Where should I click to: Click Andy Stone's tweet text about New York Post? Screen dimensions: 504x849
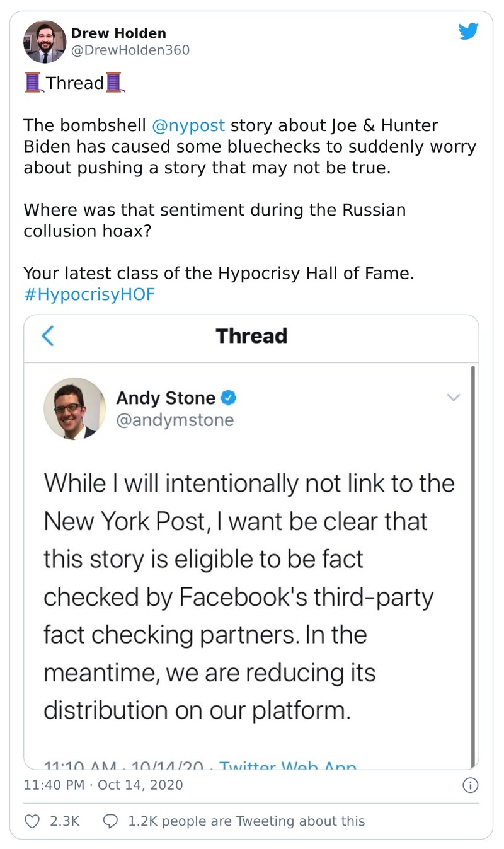pyautogui.click(x=249, y=597)
